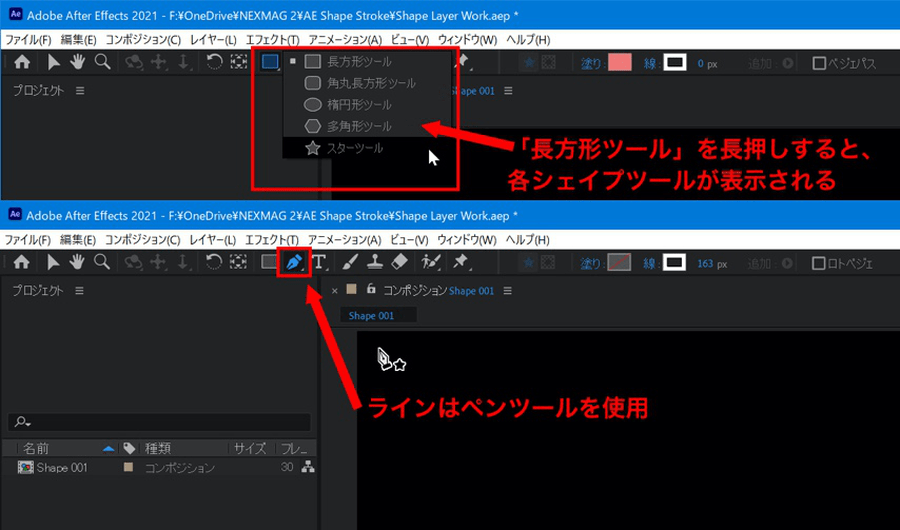The height and width of the screenshot is (530, 900).
Task: Toggle the composition viewer lock icon
Action: [x=371, y=289]
